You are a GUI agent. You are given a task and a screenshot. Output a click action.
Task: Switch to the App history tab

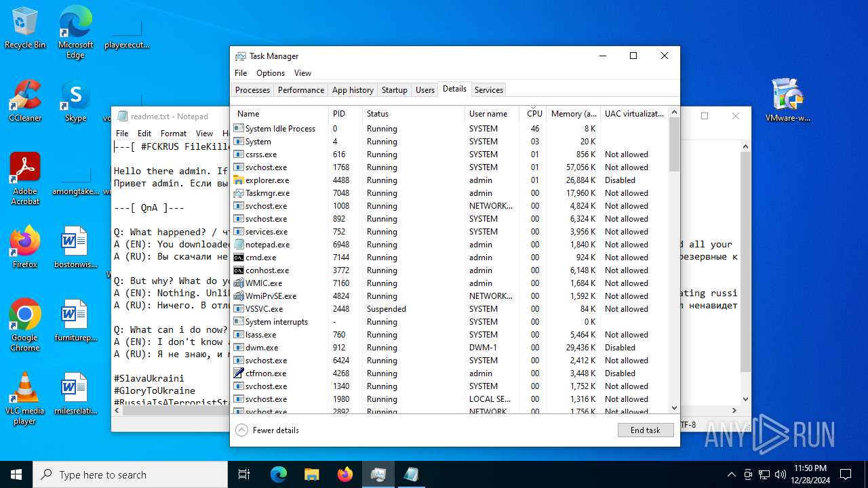point(353,90)
